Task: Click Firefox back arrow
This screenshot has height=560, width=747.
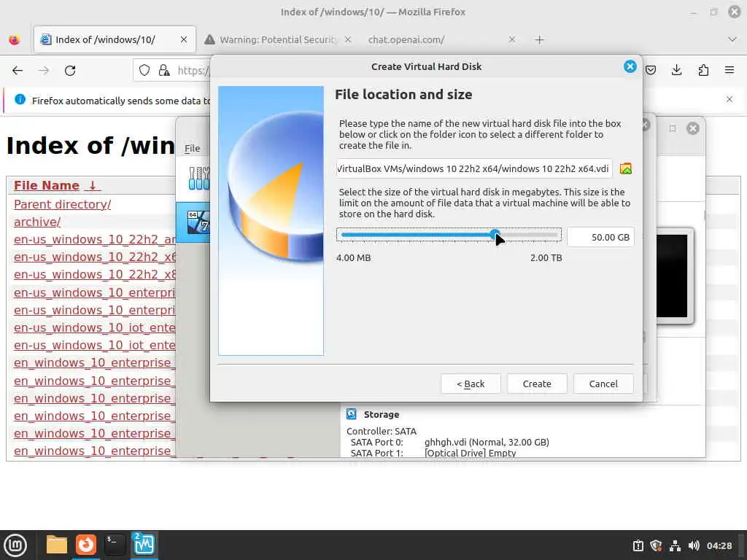Action: [18, 71]
